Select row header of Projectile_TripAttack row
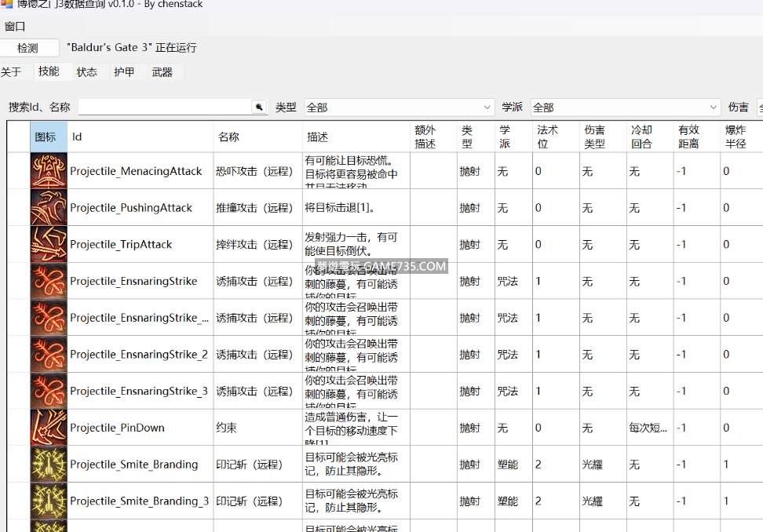 click(x=19, y=244)
